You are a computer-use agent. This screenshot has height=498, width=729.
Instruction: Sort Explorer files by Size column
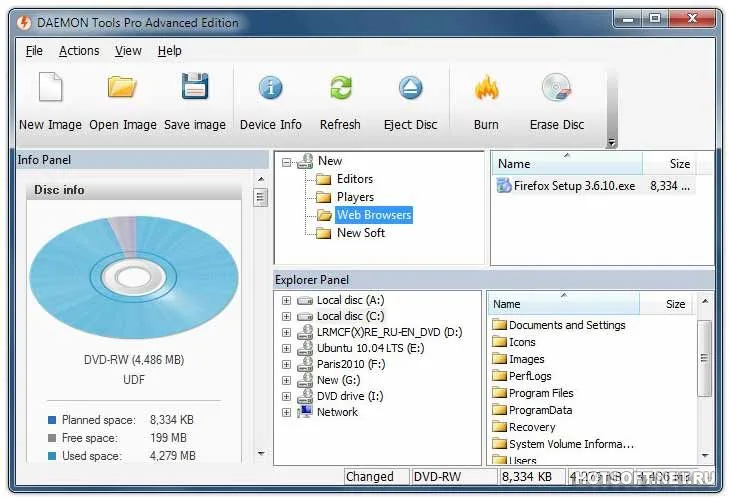click(667, 304)
